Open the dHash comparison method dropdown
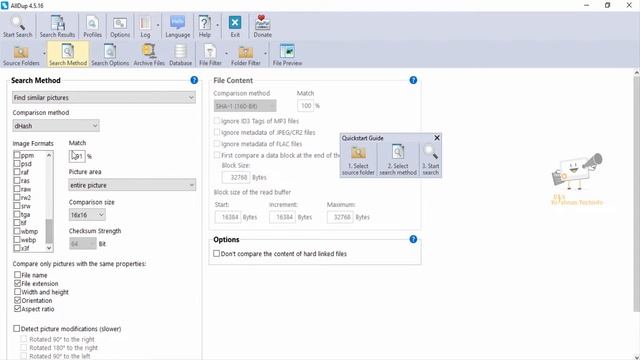 point(56,126)
